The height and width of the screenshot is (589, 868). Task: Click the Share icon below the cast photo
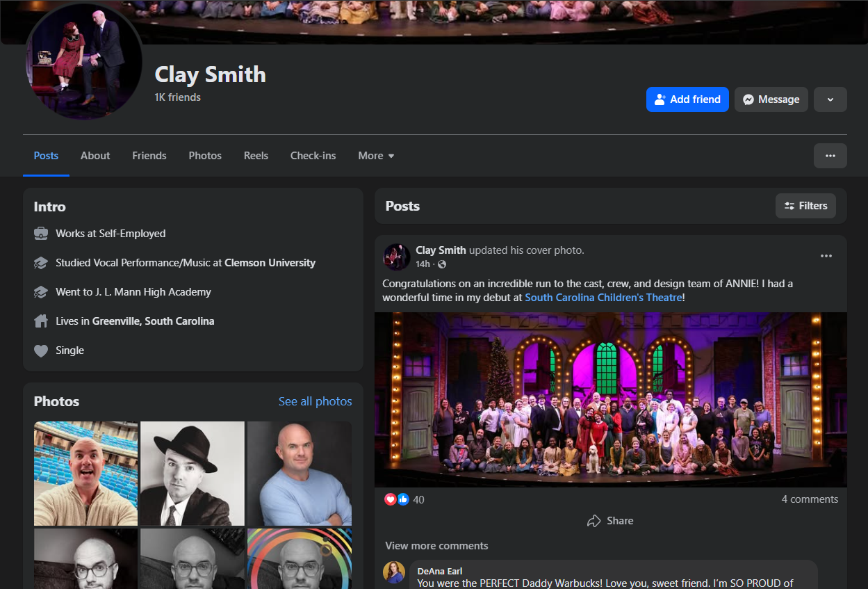pyautogui.click(x=594, y=520)
